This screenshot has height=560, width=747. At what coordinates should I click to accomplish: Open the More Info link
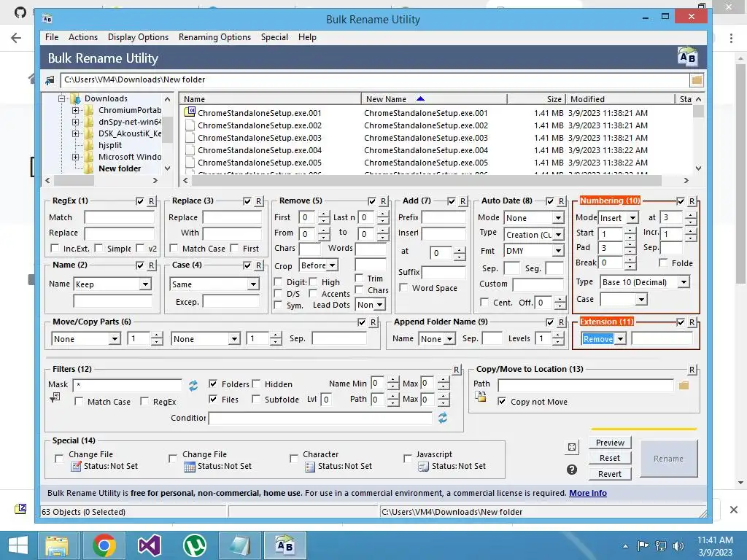point(588,493)
